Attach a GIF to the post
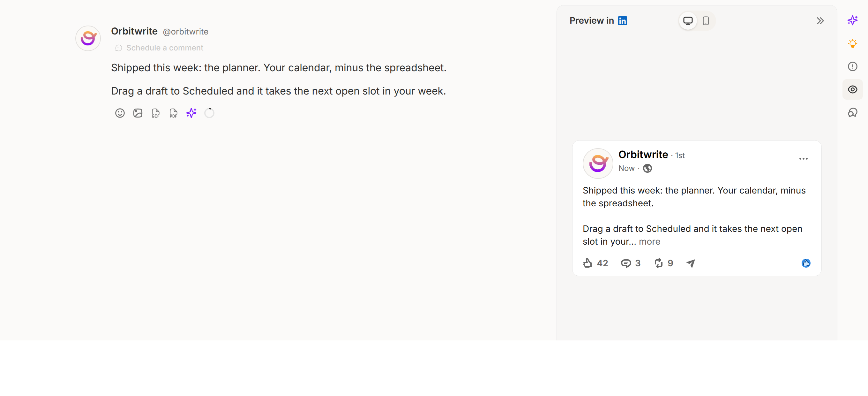This screenshot has width=868, height=396. (x=156, y=113)
